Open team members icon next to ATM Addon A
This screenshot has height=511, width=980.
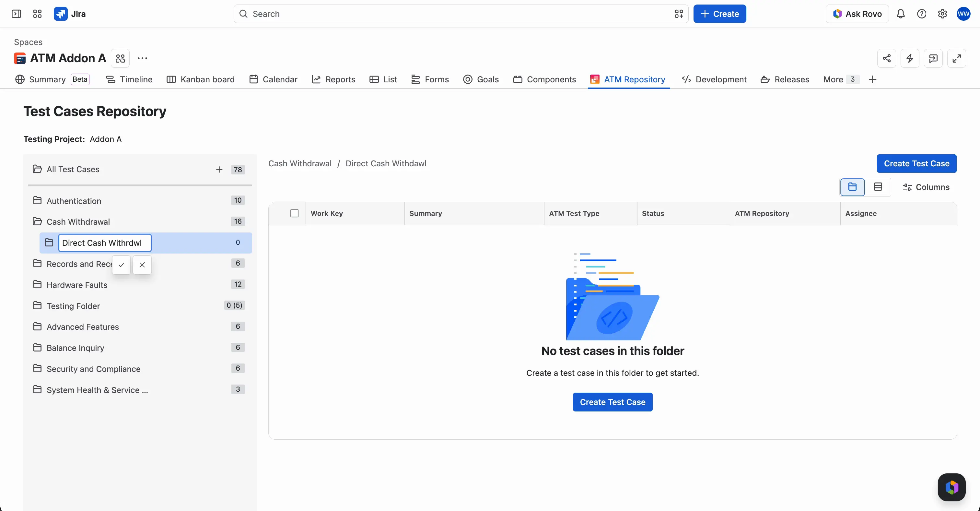120,58
